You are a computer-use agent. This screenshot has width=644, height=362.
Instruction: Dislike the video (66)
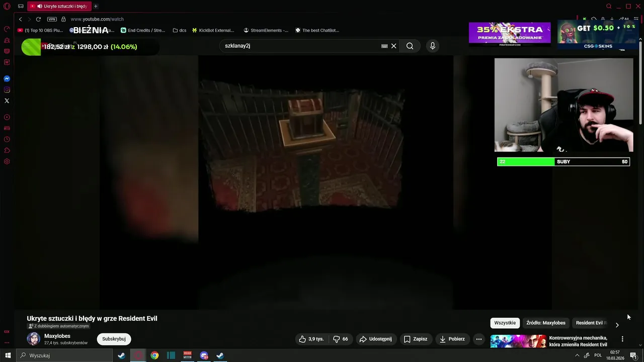[341, 339]
